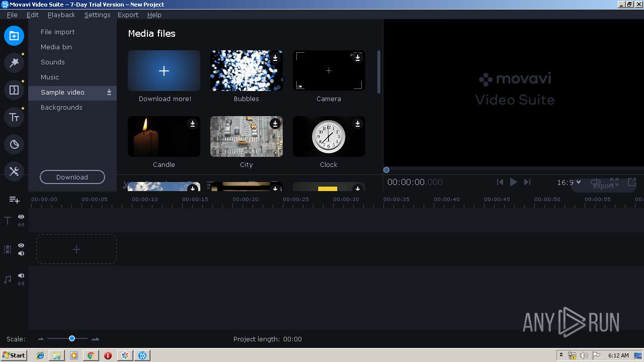Open the Transitions tab in sidebar
This screenshot has width=644, height=362.
tap(14, 90)
